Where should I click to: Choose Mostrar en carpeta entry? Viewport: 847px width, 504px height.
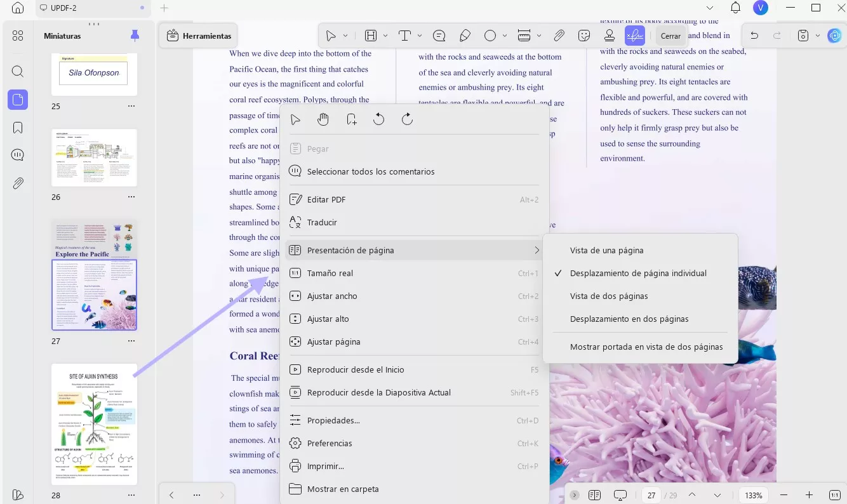[414, 489]
